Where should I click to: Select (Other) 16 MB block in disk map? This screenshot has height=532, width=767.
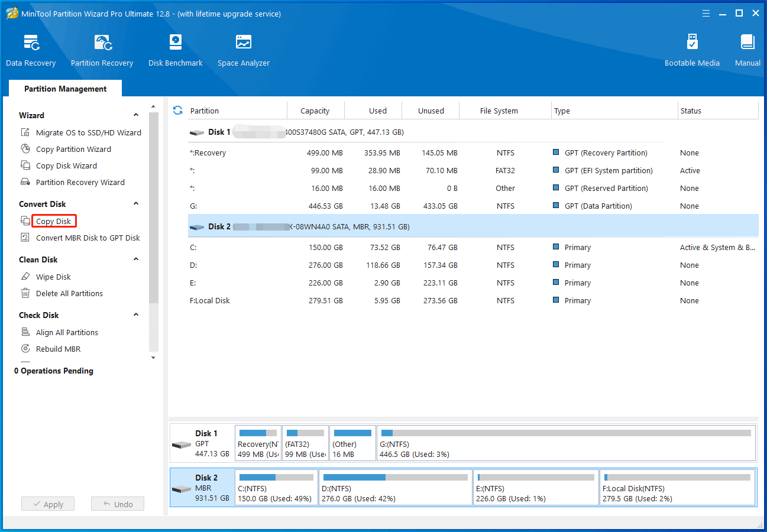coord(352,443)
